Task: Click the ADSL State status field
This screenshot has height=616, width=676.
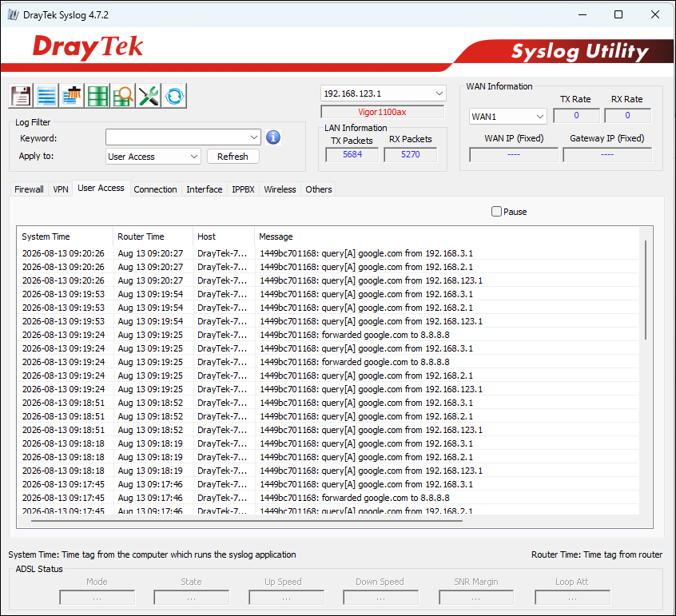Action: [x=192, y=598]
